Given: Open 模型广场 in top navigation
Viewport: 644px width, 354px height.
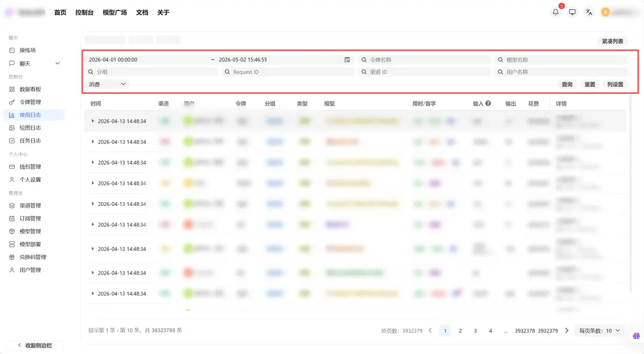Looking at the screenshot, I should (115, 12).
